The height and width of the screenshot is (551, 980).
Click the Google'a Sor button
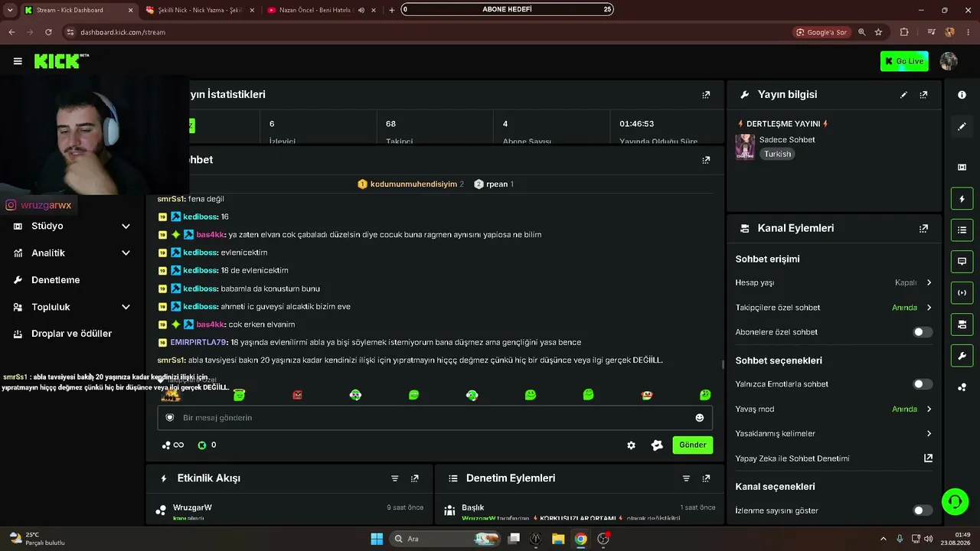point(822,32)
